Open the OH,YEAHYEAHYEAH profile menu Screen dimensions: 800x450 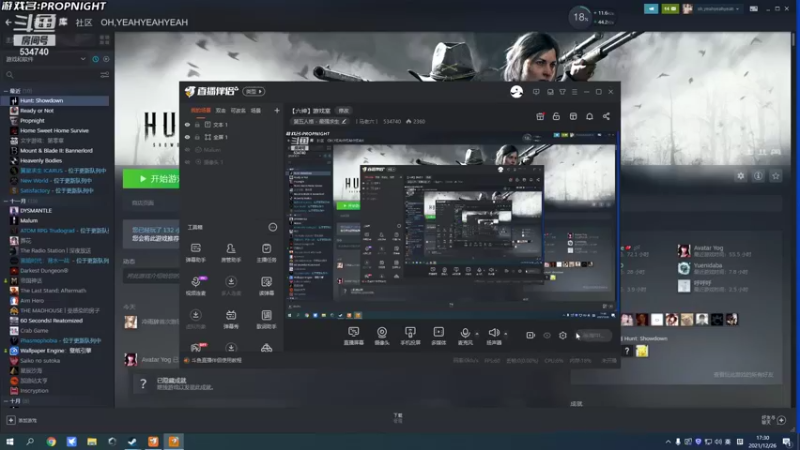click(144, 22)
